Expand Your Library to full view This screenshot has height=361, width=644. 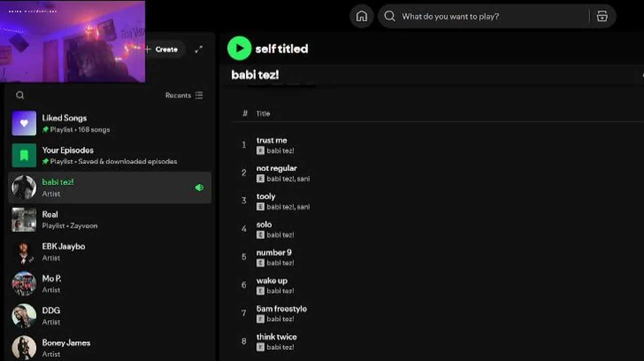199,49
